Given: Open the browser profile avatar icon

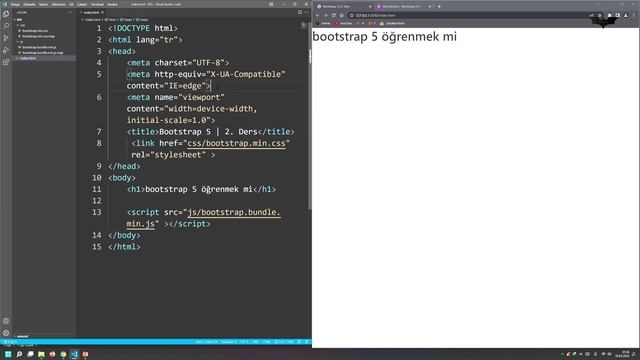Looking at the screenshot, I should (x=625, y=15).
